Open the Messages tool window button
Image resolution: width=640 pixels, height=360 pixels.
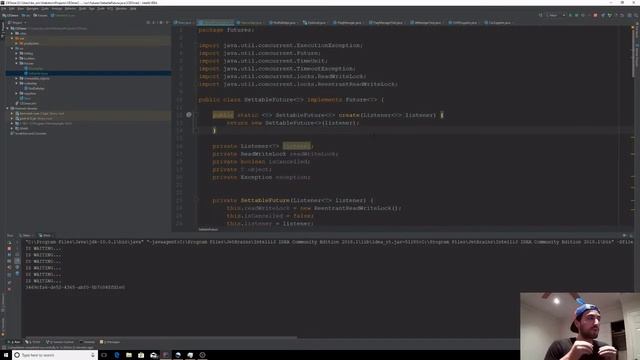click(110, 342)
